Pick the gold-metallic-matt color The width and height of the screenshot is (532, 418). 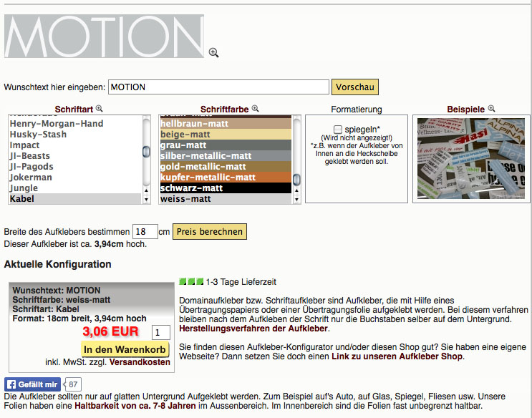[203, 167]
